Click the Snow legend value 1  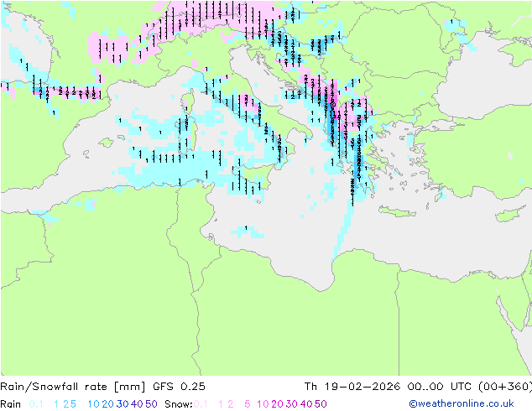point(221,404)
